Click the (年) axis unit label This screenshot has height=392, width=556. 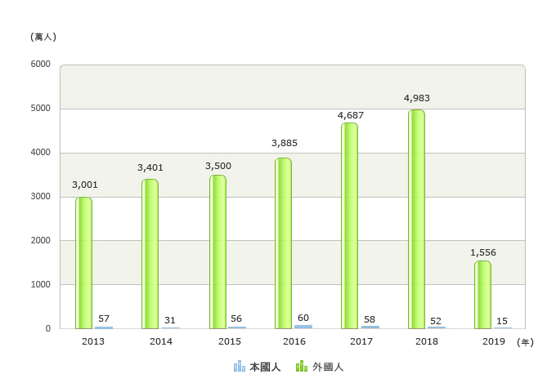point(525,342)
